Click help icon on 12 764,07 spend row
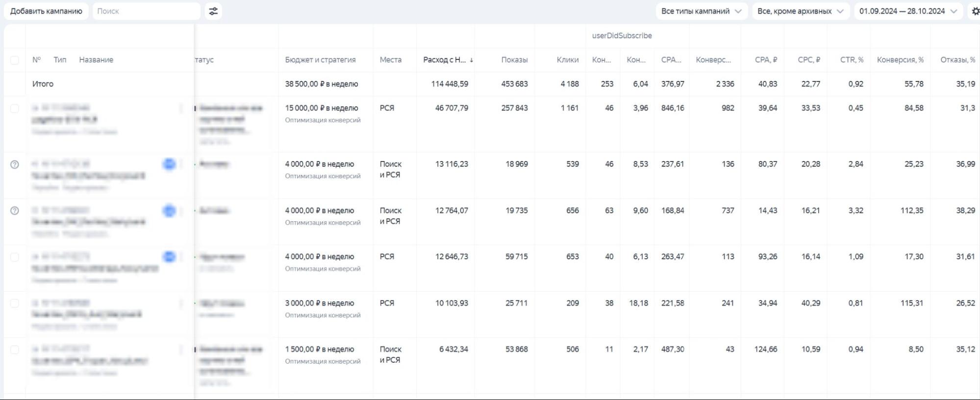This screenshot has height=400, width=980. point(15,211)
